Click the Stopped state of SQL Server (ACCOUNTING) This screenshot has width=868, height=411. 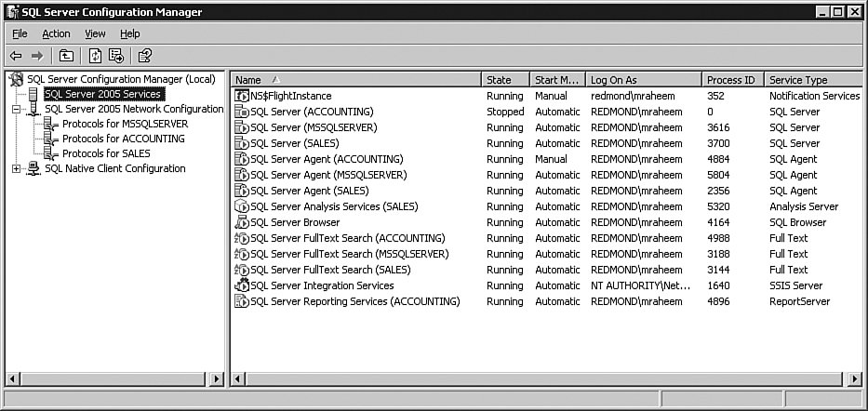coord(505,112)
